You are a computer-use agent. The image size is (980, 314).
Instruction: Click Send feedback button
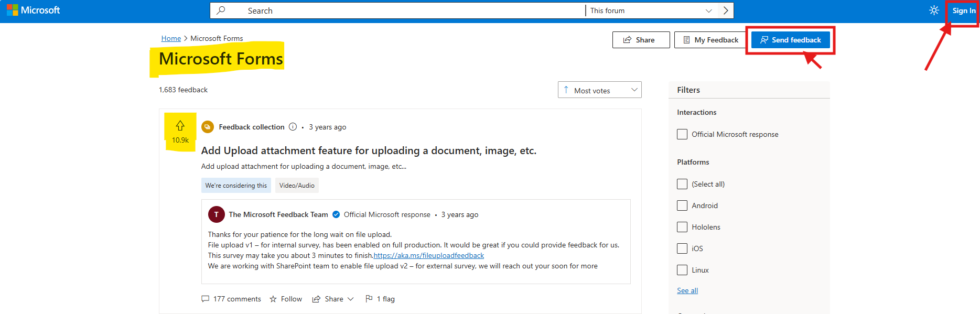[791, 40]
